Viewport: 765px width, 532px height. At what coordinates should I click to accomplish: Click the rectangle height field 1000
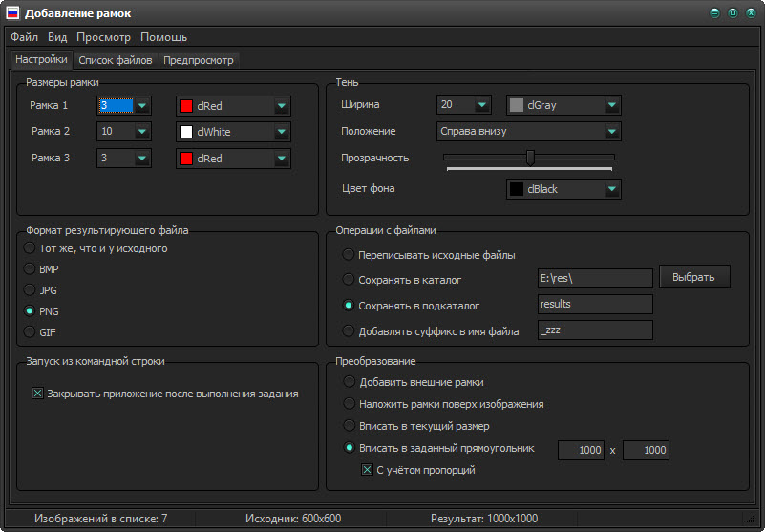coord(646,450)
